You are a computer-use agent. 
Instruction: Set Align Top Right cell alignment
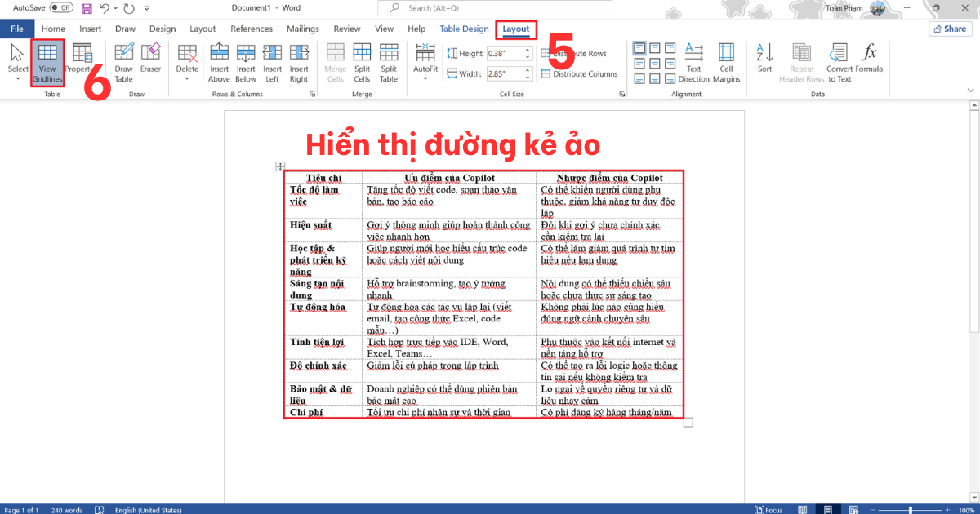click(x=669, y=48)
